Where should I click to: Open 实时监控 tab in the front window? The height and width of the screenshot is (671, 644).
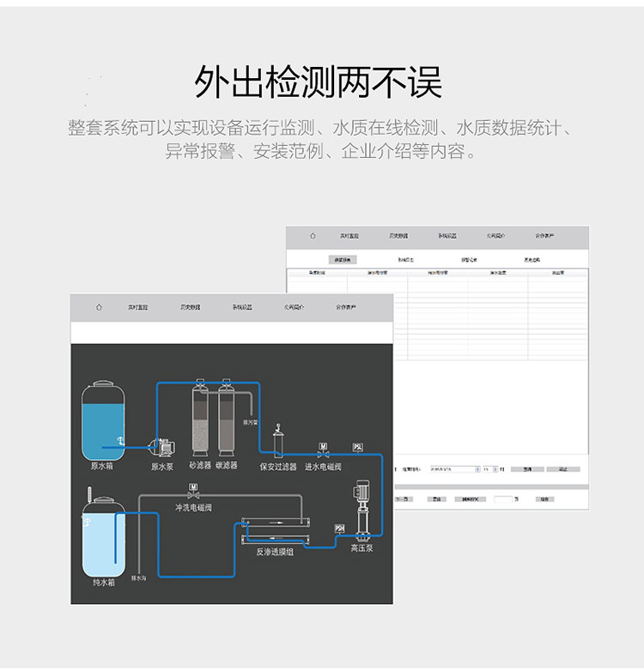pyautogui.click(x=138, y=307)
